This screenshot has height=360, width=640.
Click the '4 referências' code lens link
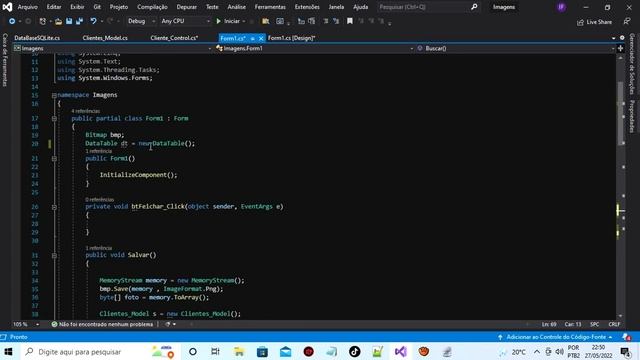coord(86,111)
